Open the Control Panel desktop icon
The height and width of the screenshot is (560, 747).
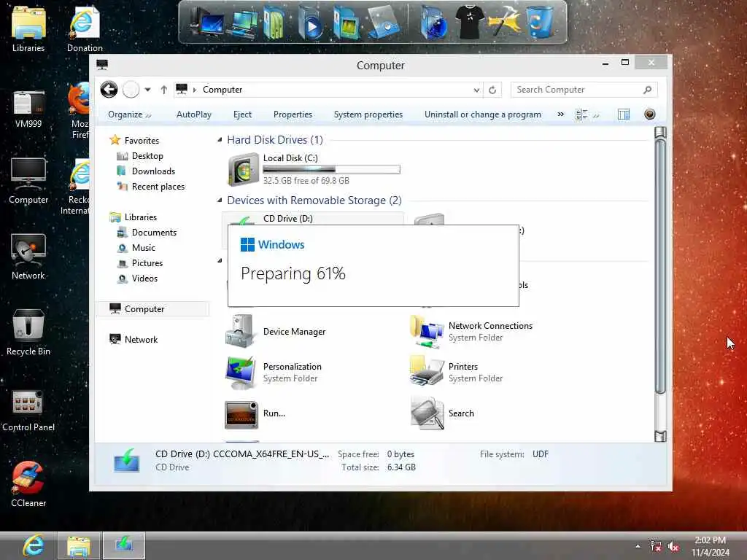click(x=28, y=411)
